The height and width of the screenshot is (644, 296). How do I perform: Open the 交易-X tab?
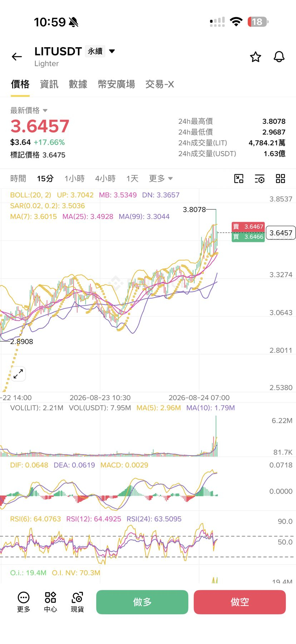click(159, 84)
